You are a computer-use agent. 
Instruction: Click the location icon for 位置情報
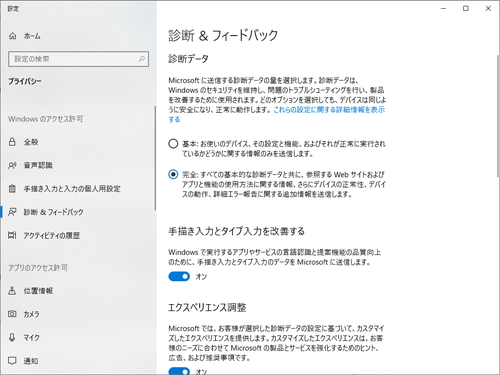[12, 291]
